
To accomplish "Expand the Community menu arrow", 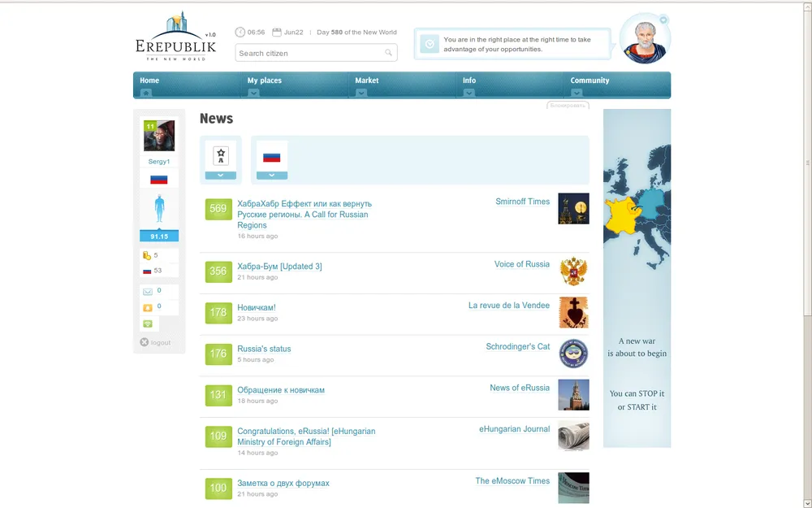I will 577,93.
